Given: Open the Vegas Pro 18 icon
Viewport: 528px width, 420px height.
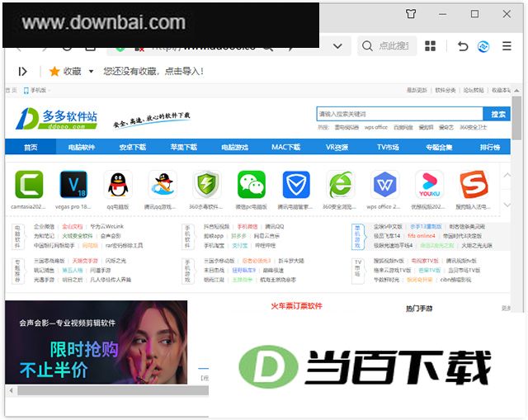Looking at the screenshot, I should point(73,185).
